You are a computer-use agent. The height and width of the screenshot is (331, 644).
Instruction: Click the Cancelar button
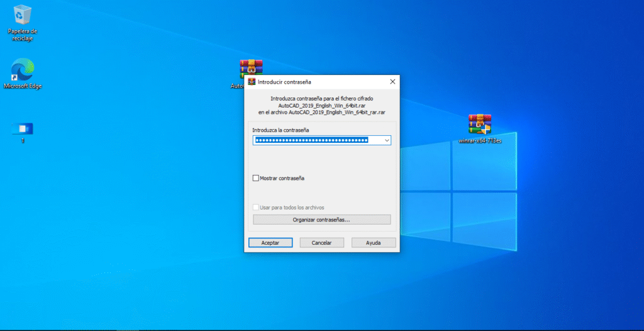pos(321,243)
